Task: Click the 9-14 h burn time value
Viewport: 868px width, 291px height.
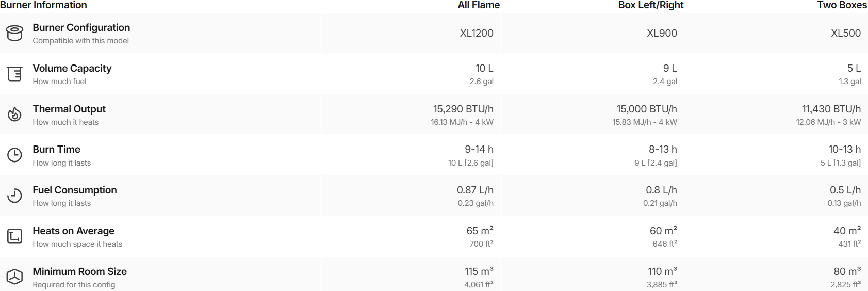Action: tap(479, 149)
